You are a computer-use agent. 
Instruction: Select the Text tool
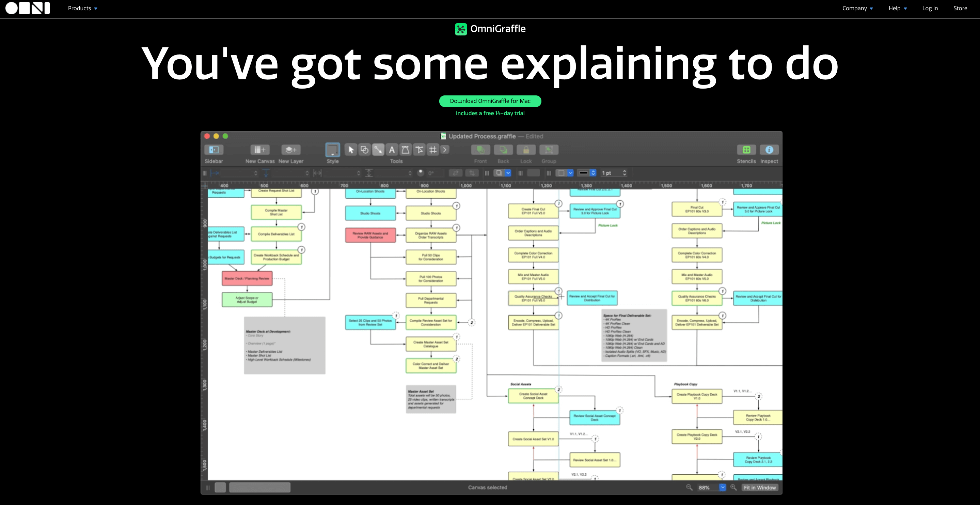point(392,150)
